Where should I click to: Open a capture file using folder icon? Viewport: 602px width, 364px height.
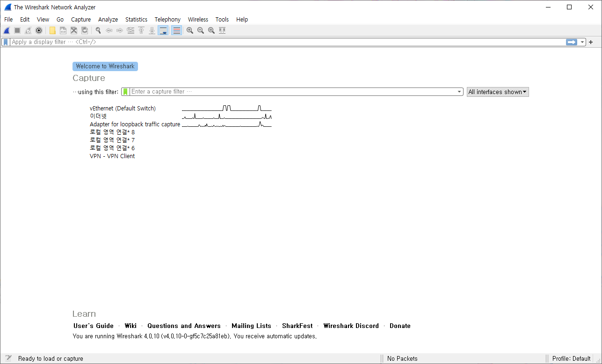[52, 30]
